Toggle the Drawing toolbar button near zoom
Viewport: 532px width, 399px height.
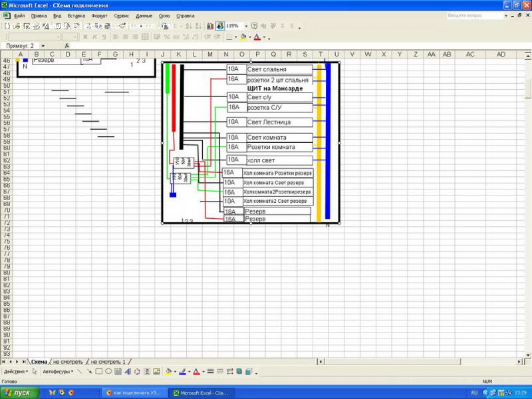[x=219, y=25]
